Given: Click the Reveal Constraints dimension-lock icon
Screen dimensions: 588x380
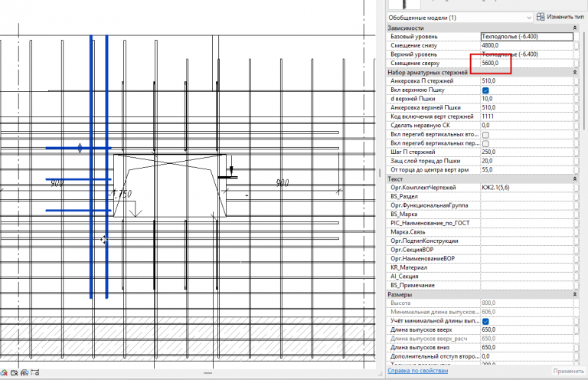Looking at the screenshot, I should pos(35,372).
